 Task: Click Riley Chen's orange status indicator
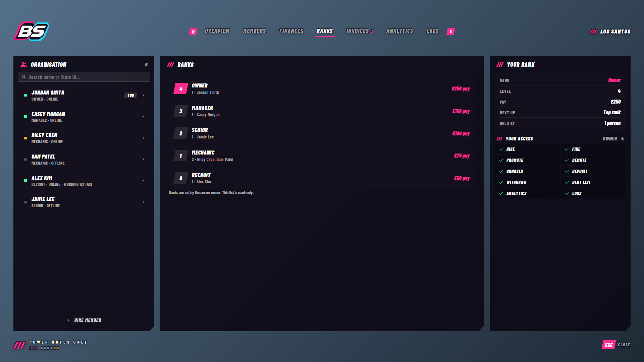25,138
